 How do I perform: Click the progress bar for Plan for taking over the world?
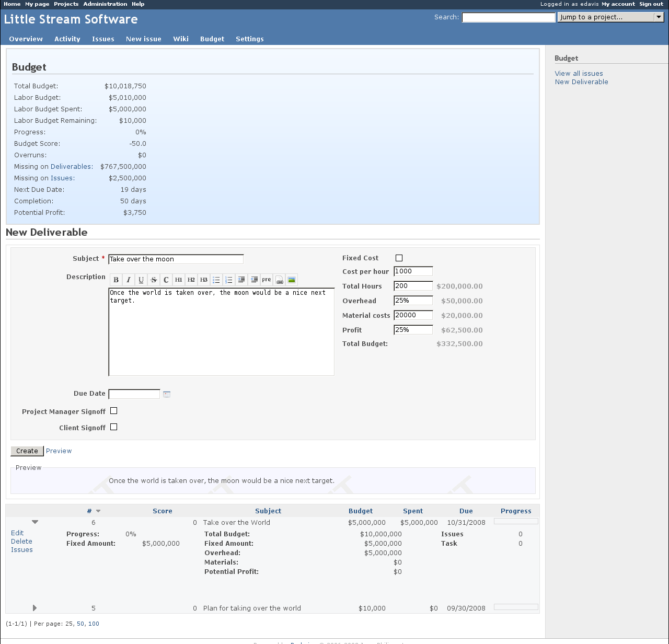[516, 607]
